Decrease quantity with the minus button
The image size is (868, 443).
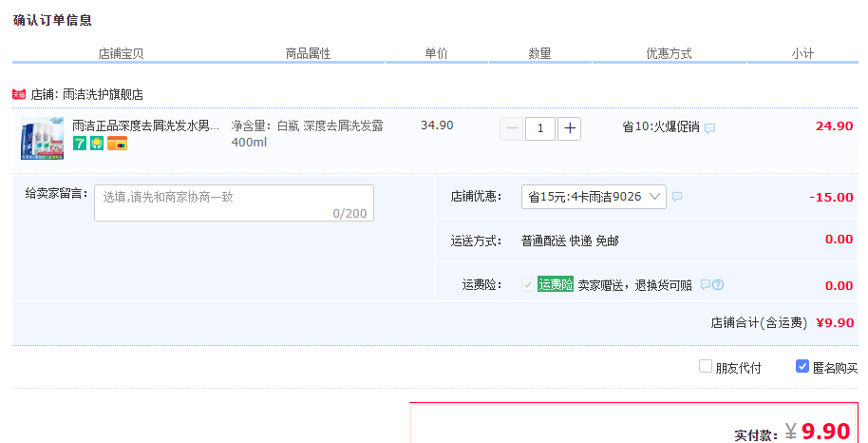512,128
